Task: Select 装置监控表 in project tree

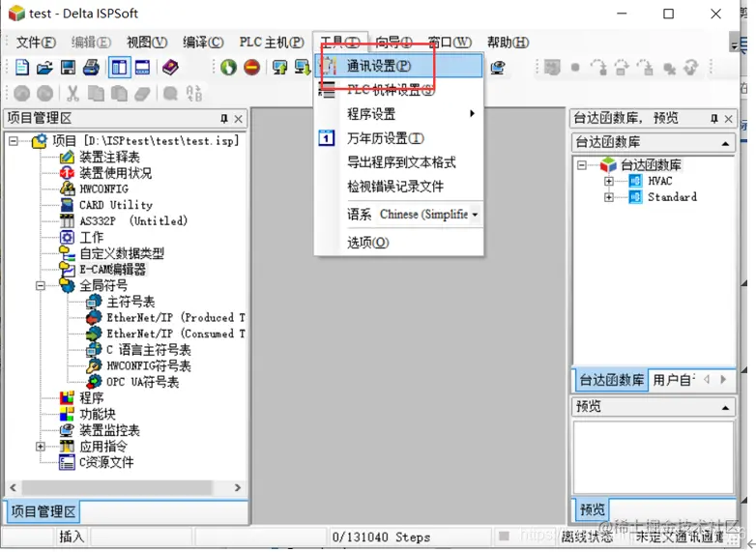Action: [109, 430]
